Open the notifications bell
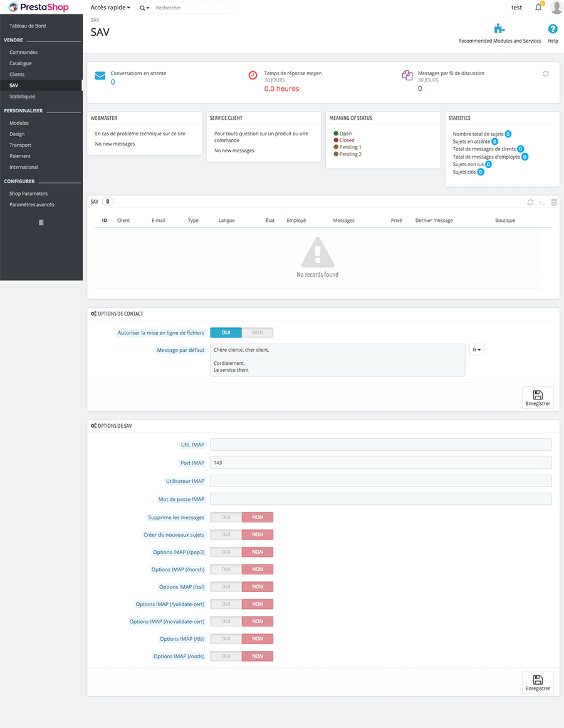 (x=538, y=8)
